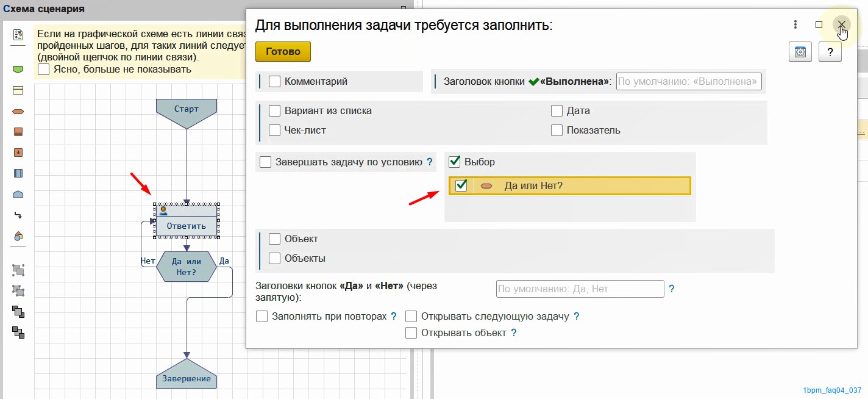Select the orange stacked choice element tool

coord(18,132)
